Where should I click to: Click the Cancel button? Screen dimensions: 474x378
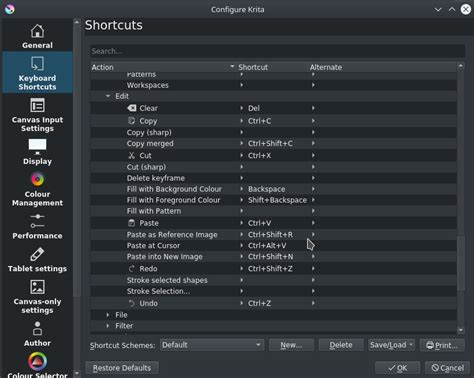coord(447,368)
